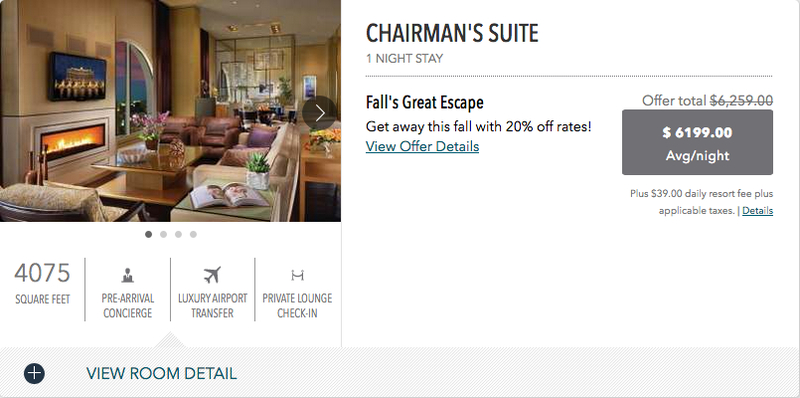Click the suite living room photo
The width and height of the screenshot is (800, 398).
[170, 111]
